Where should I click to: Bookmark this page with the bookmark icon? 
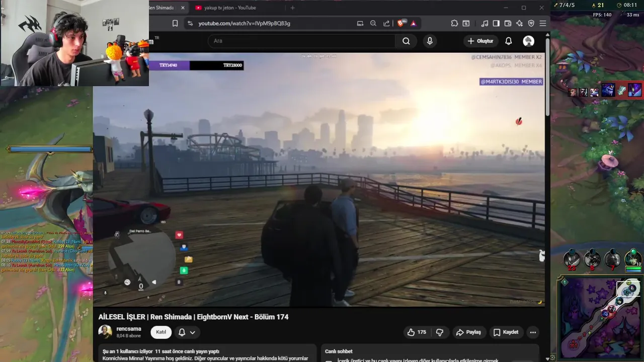(175, 23)
